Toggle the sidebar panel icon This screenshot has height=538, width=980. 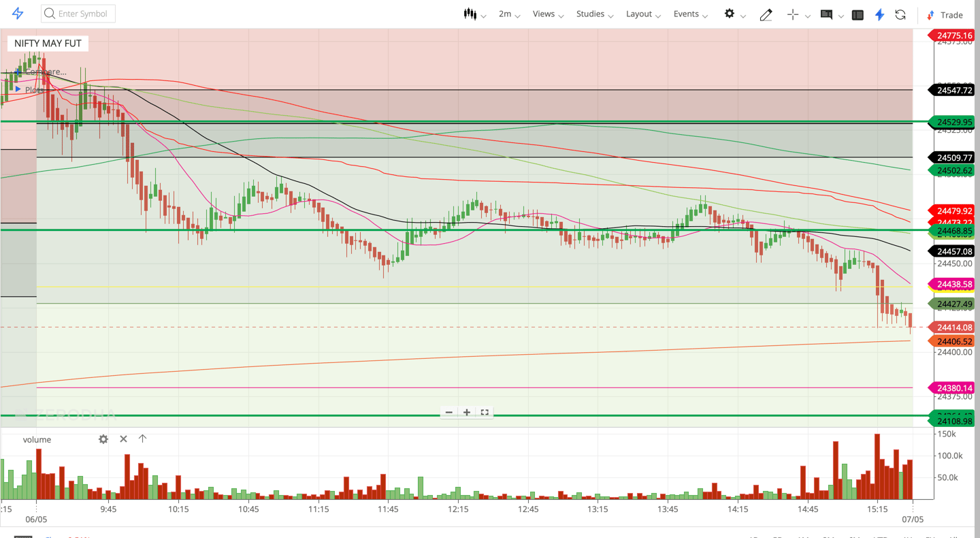click(x=857, y=14)
